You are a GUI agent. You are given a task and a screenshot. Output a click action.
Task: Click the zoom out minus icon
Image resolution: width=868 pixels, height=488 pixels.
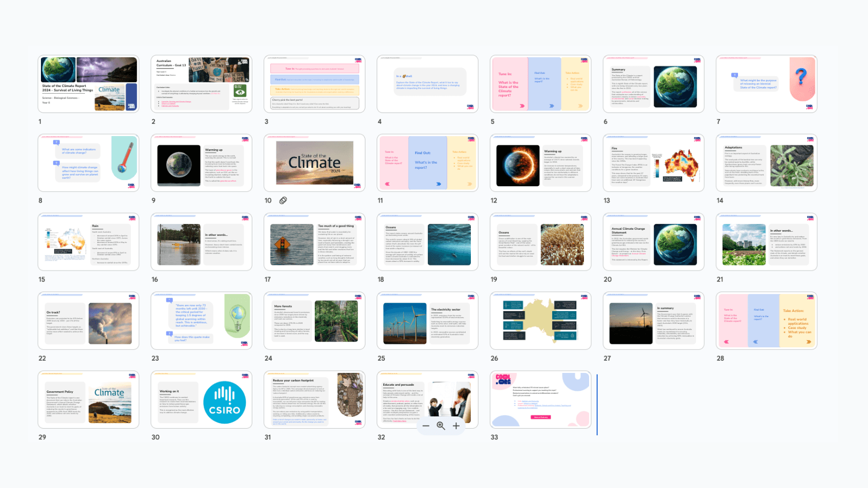pos(426,426)
